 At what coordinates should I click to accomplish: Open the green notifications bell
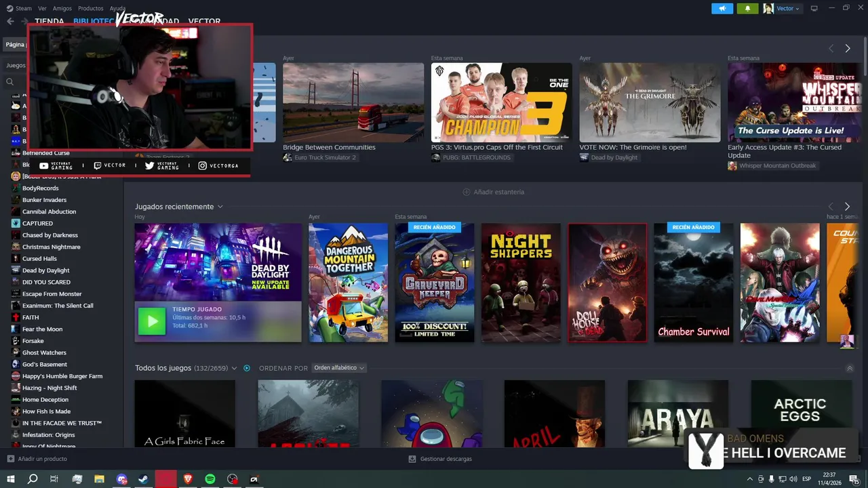(x=747, y=9)
